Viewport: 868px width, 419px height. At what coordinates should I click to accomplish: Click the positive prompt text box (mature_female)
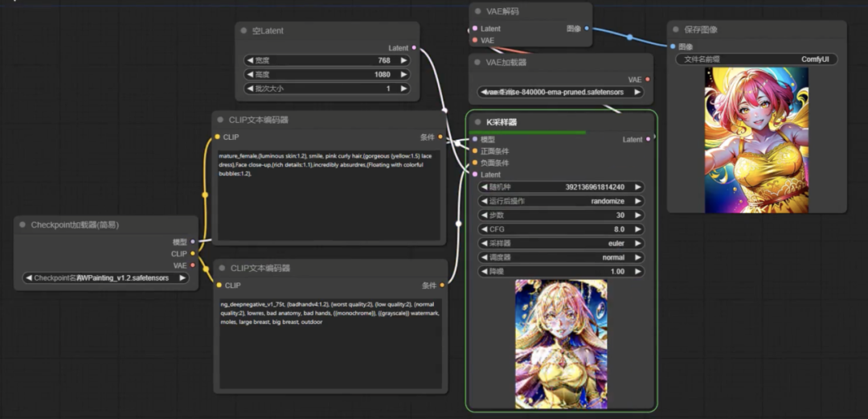pyautogui.click(x=330, y=195)
